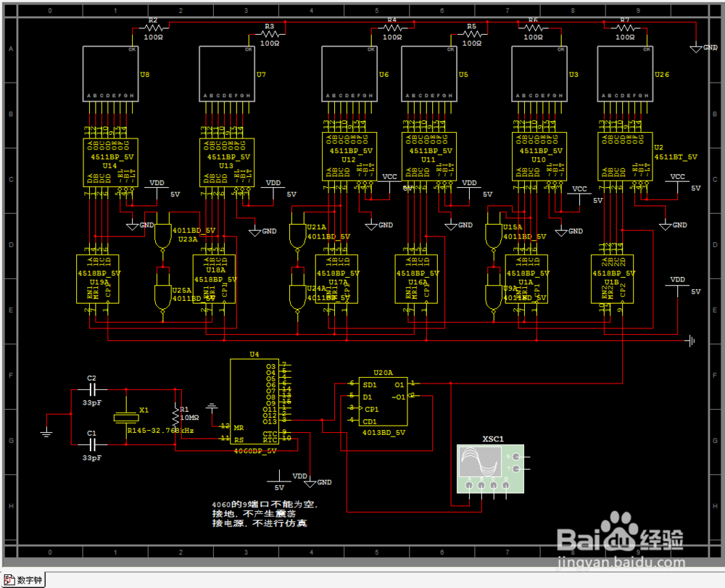Select the XSC1 oscilloscope instrument
The height and width of the screenshot is (588, 725).
[x=491, y=469]
